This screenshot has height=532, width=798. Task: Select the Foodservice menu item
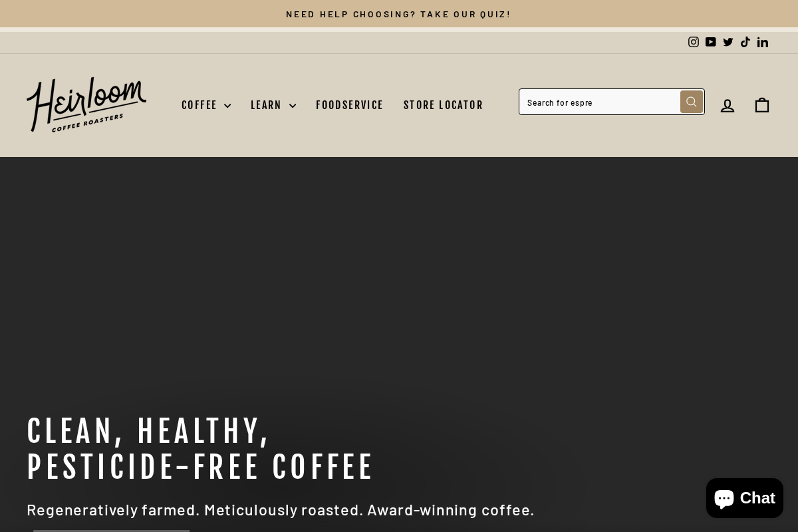coord(350,105)
